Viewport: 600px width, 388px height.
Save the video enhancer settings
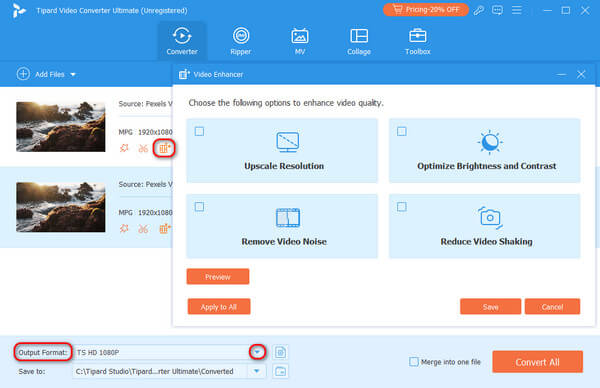click(x=490, y=306)
